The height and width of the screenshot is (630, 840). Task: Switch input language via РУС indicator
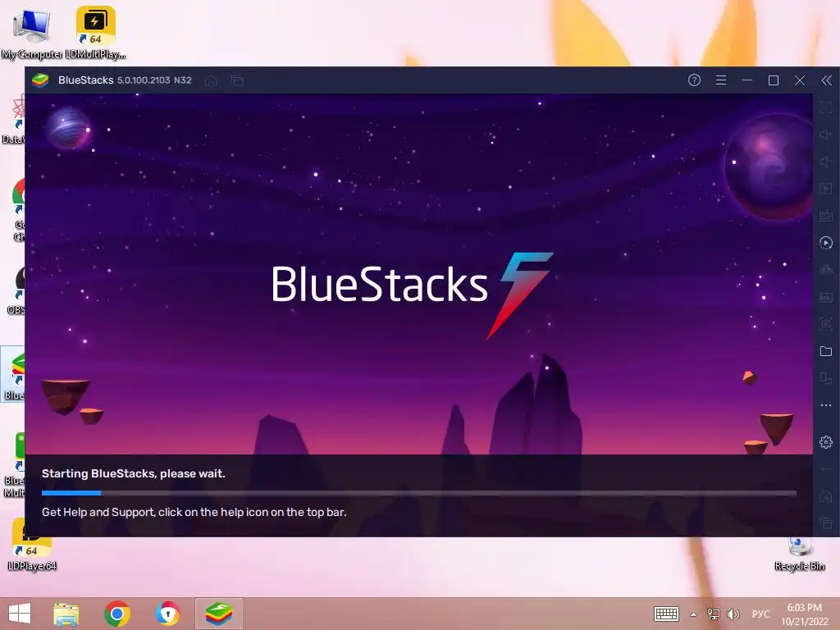[x=760, y=614]
